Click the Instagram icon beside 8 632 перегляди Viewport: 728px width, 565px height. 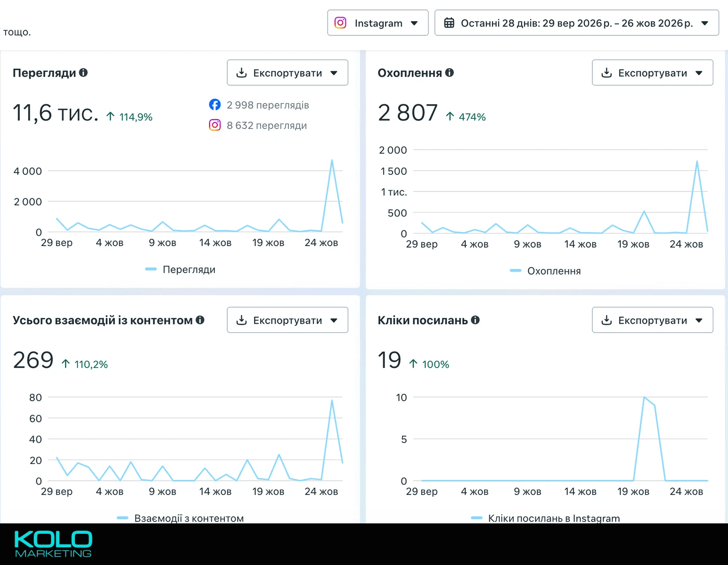pos(215,125)
